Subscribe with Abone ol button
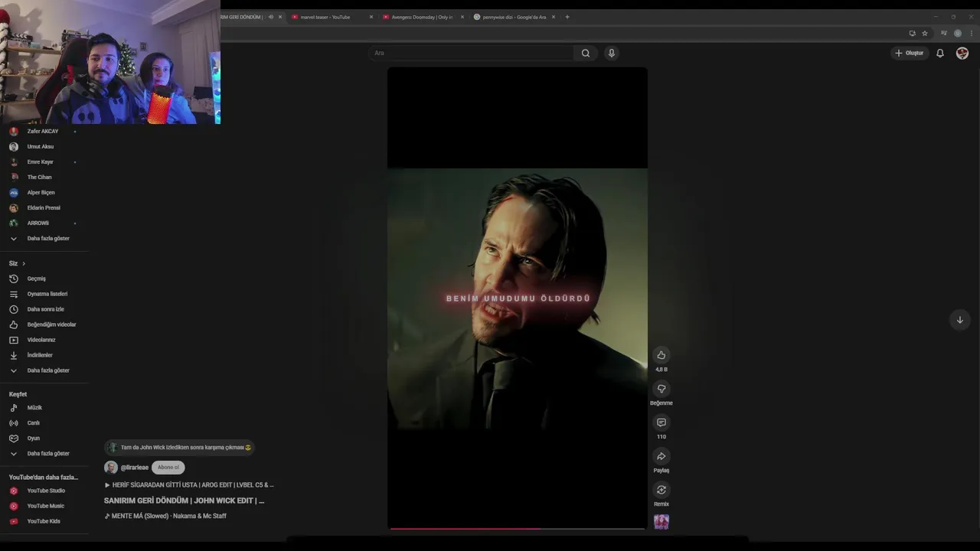Image resolution: width=980 pixels, height=551 pixels. (x=168, y=467)
